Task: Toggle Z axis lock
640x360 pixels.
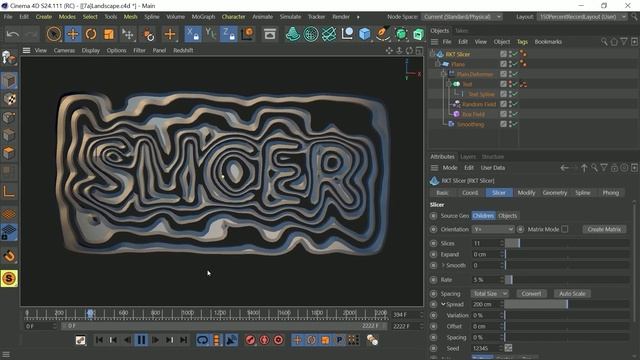Action: coord(228,34)
